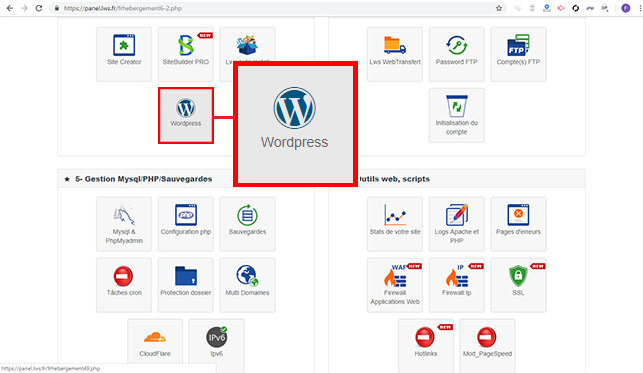Image resolution: width=643 pixels, height=373 pixels.
Task: Click the site padlock icon
Action: [57, 8]
